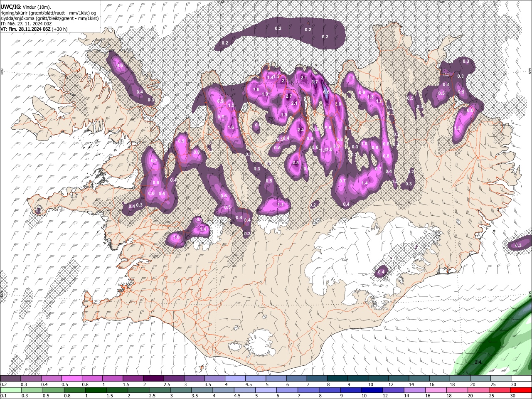
Task: Click the upper legend '4.5' label
Action: click(x=249, y=384)
